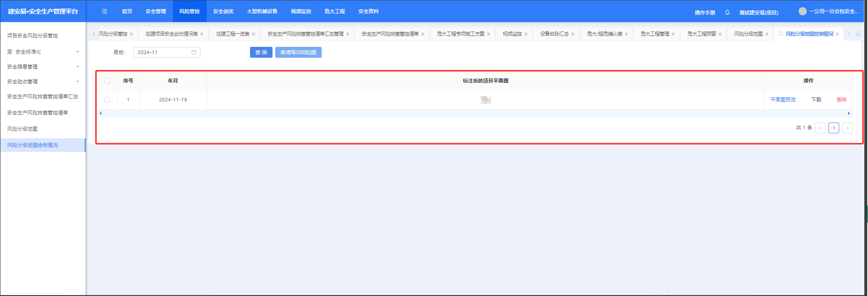Click the user avatar in header
The width and height of the screenshot is (868, 296).
click(x=802, y=11)
